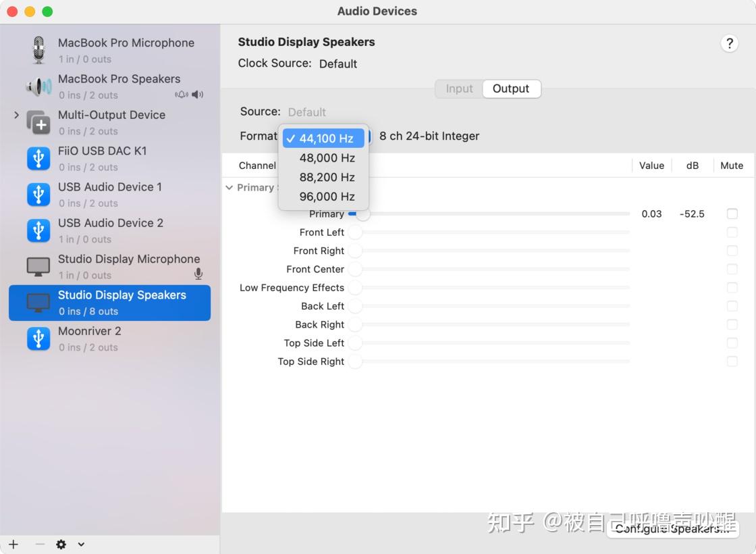Expand the Multi-Output Device entry

pyautogui.click(x=15, y=116)
